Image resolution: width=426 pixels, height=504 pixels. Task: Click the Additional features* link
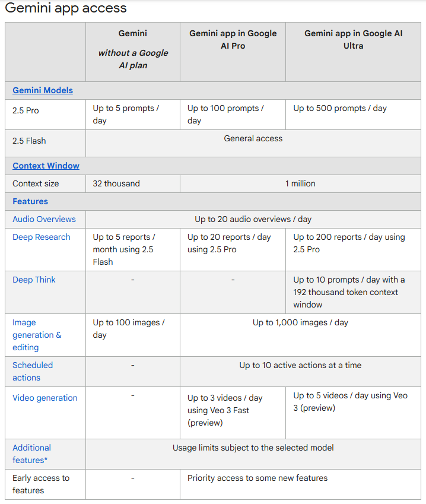31,454
